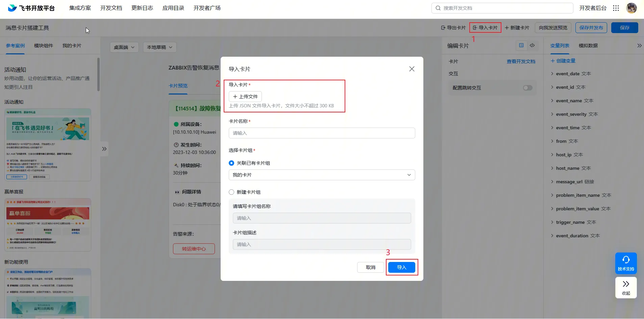Select the 新建卡片组 radio option
This screenshot has width=644, height=319.
[x=231, y=192]
